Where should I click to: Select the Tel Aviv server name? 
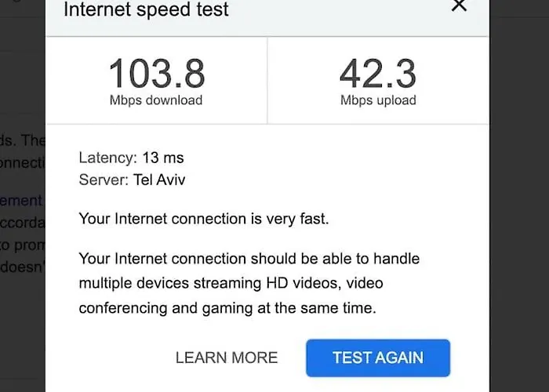(161, 180)
